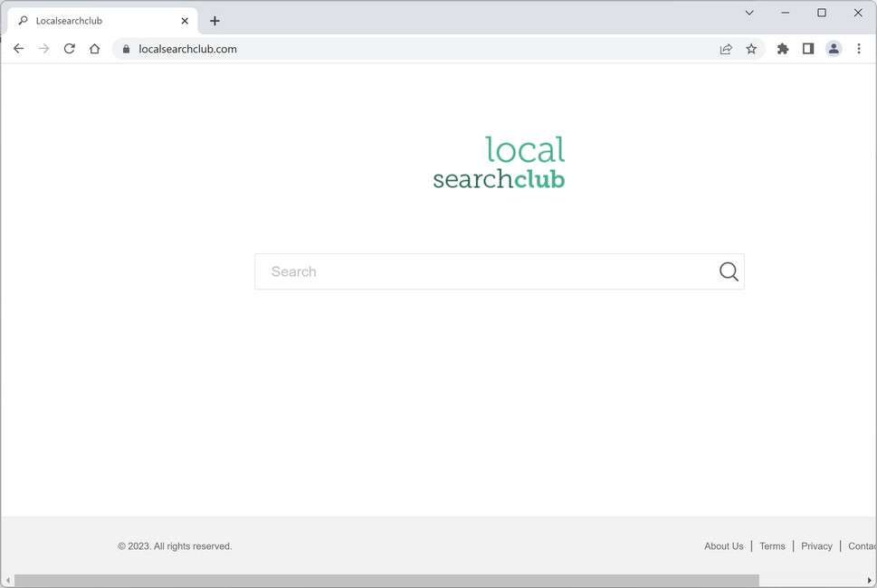Image resolution: width=877 pixels, height=588 pixels.
Task: Open the About Us link
Action: point(723,545)
